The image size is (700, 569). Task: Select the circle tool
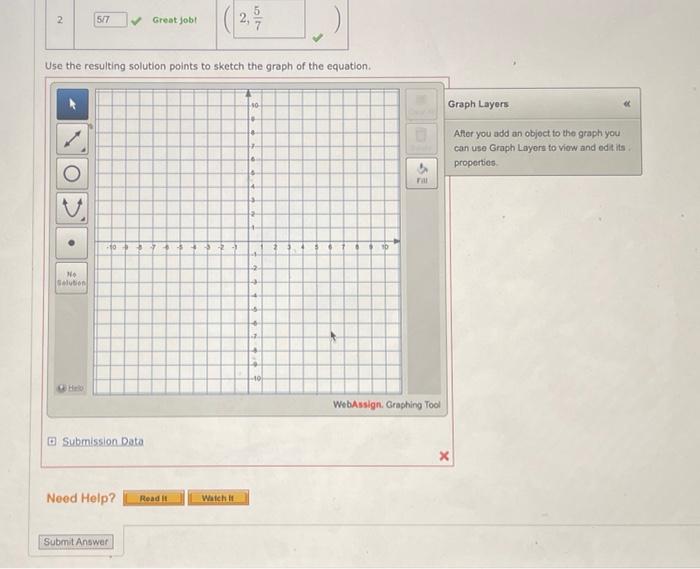coord(72,174)
